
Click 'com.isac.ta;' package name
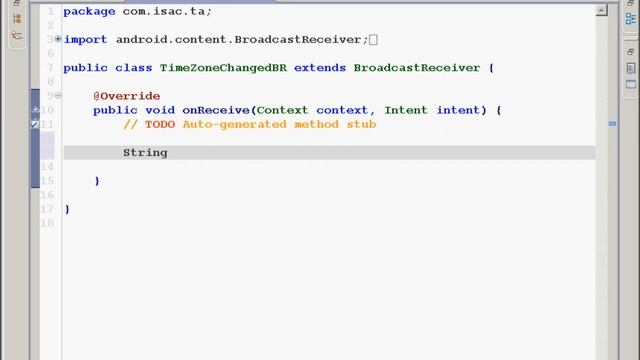(167, 11)
